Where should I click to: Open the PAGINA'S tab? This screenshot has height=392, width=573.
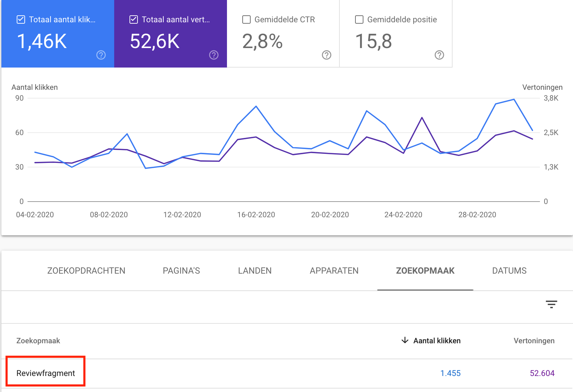tap(181, 271)
